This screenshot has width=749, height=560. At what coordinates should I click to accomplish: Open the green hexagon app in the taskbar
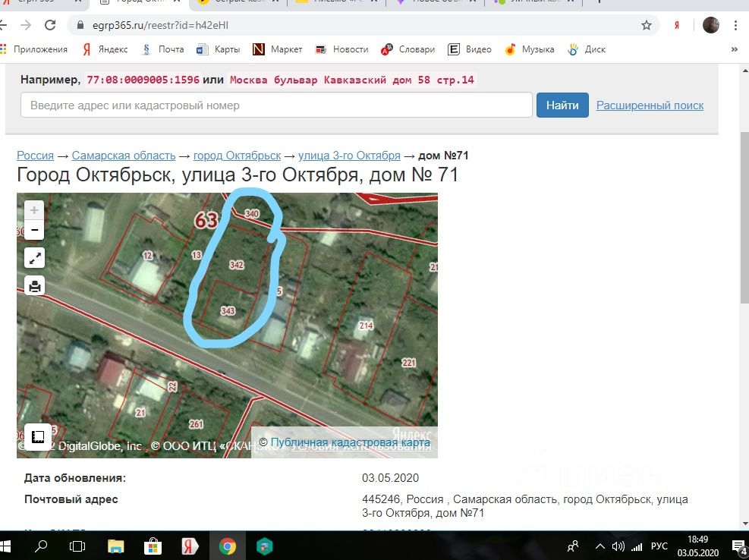[264, 546]
